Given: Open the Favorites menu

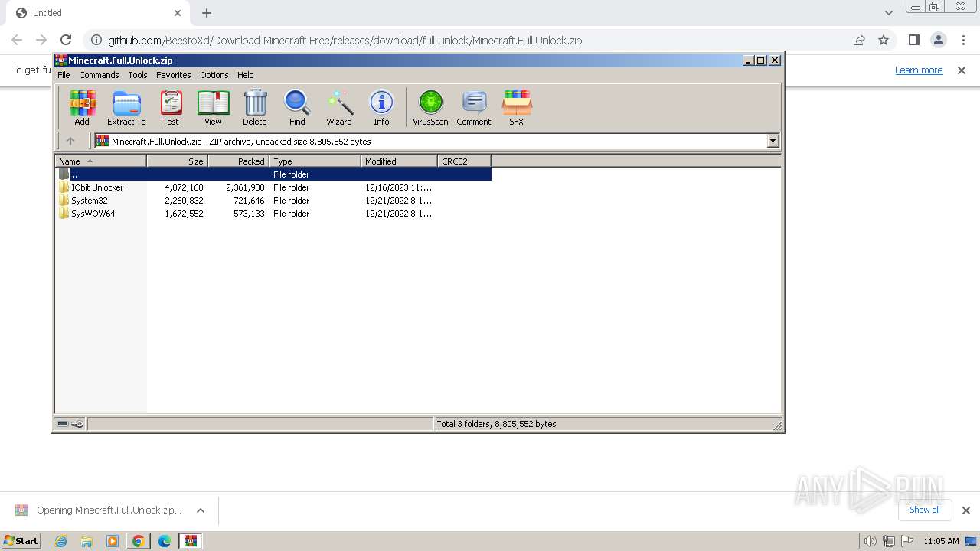Looking at the screenshot, I should (174, 75).
